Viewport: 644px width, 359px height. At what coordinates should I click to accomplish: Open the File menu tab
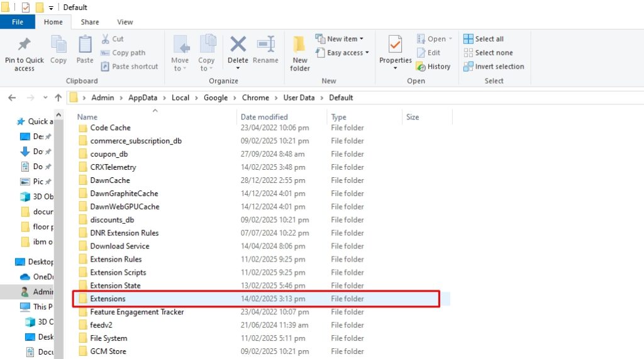(18, 22)
